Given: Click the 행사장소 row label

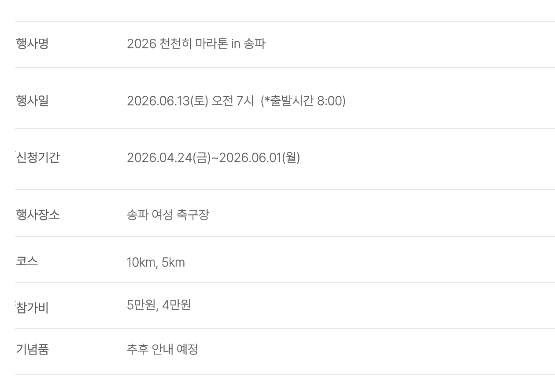Looking at the screenshot, I should [37, 215].
